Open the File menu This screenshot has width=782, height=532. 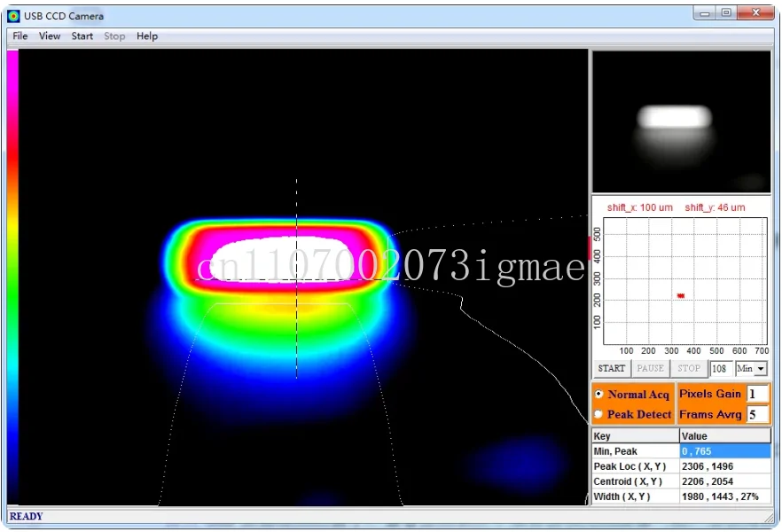[20, 35]
